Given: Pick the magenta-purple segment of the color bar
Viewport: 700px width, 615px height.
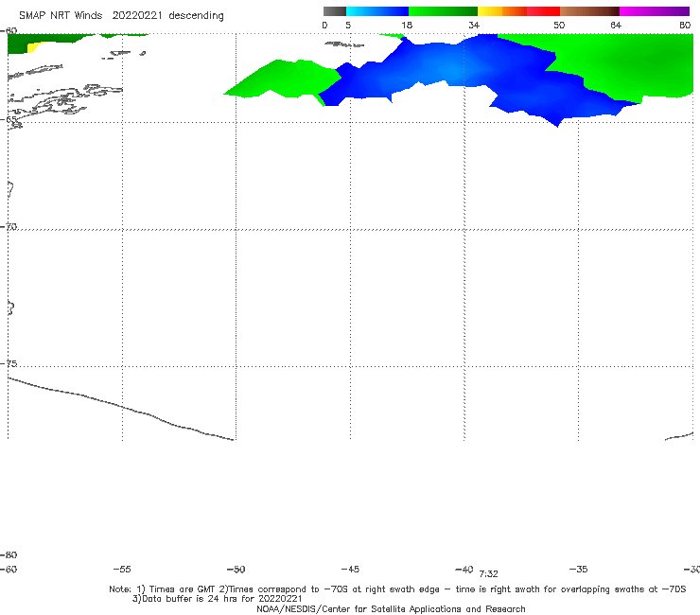Looking at the screenshot, I should click(655, 11).
